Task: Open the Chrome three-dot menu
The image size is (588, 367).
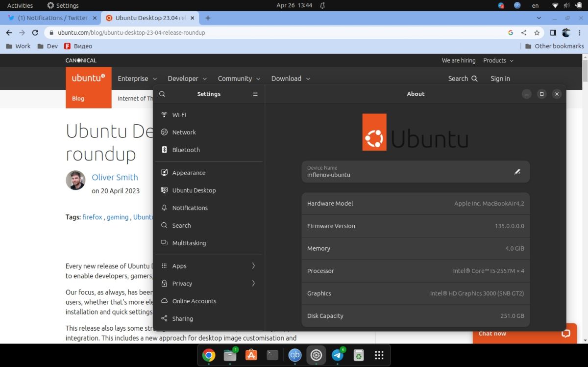Action: [x=580, y=33]
